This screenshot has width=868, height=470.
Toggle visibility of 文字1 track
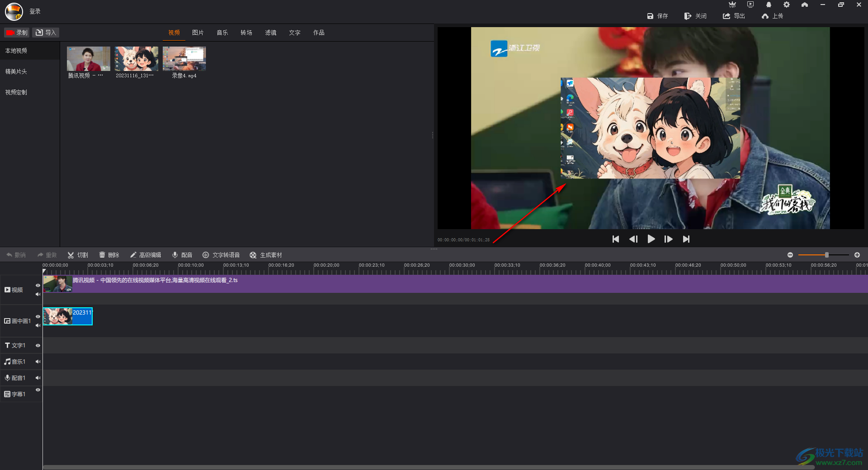pyautogui.click(x=38, y=345)
